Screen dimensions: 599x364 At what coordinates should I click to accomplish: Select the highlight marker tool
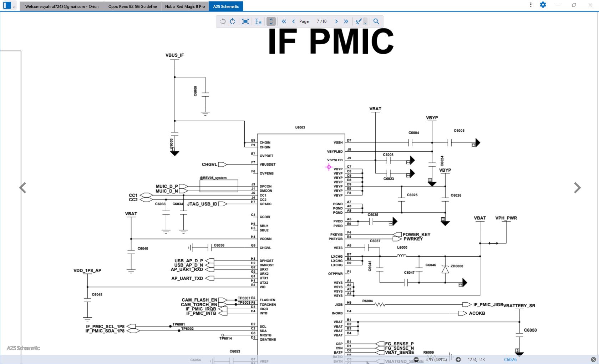[x=359, y=21]
